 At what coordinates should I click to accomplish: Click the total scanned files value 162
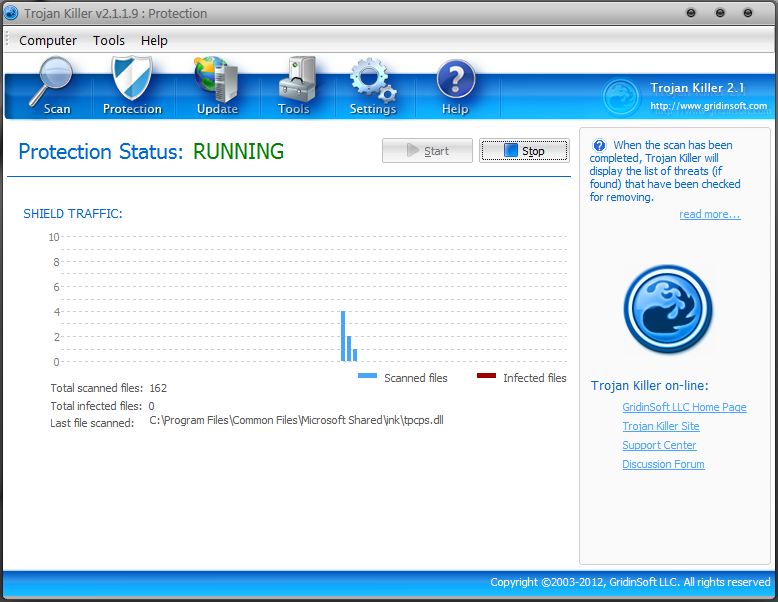point(158,388)
